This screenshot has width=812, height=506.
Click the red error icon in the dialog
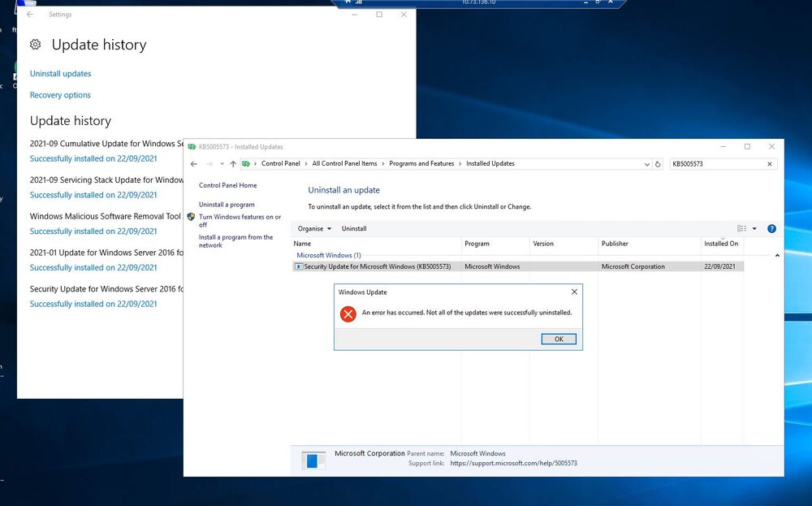(x=348, y=314)
